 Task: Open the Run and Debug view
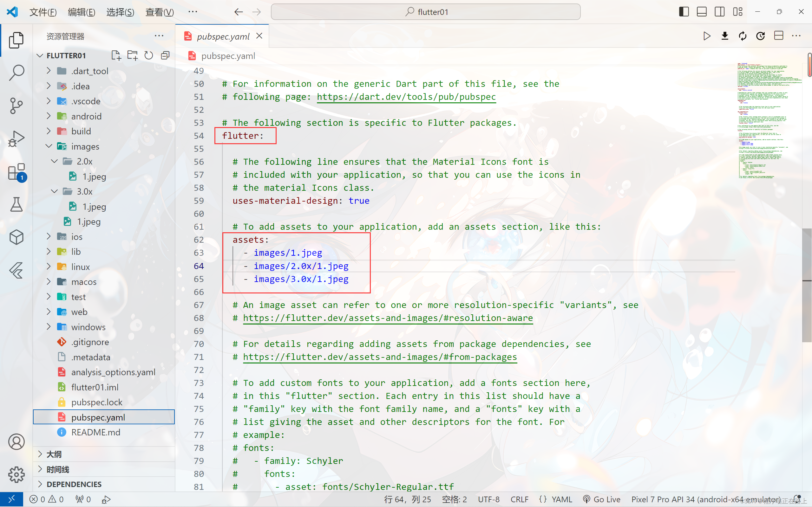16,138
